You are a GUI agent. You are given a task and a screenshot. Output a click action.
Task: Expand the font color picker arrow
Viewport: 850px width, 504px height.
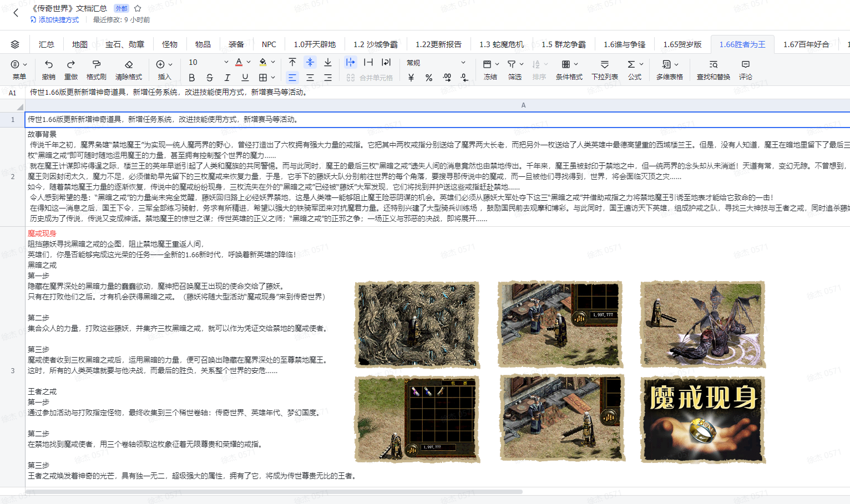249,63
